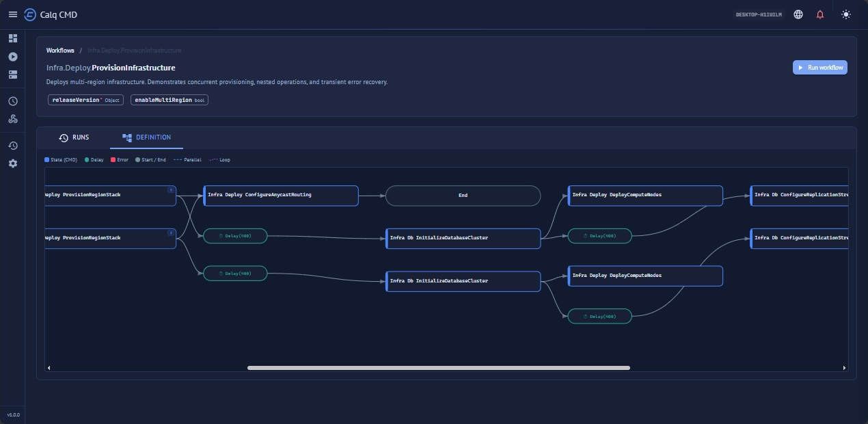Select the Delay(400) node between the DeployComputeNodes nodes

[600, 236]
